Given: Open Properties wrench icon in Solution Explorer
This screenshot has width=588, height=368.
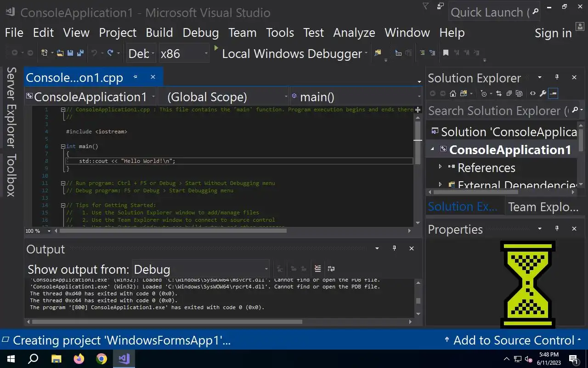Looking at the screenshot, I should click(543, 93).
